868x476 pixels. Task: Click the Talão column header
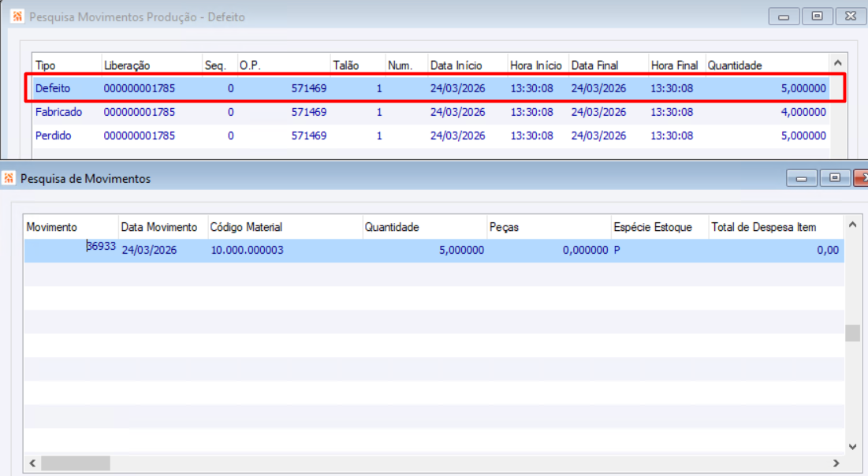coord(358,65)
